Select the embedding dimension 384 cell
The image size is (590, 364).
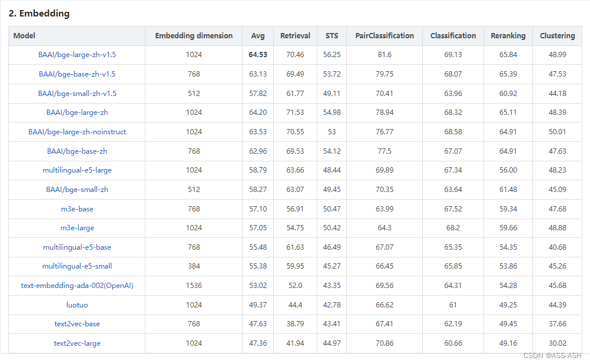[x=194, y=266]
